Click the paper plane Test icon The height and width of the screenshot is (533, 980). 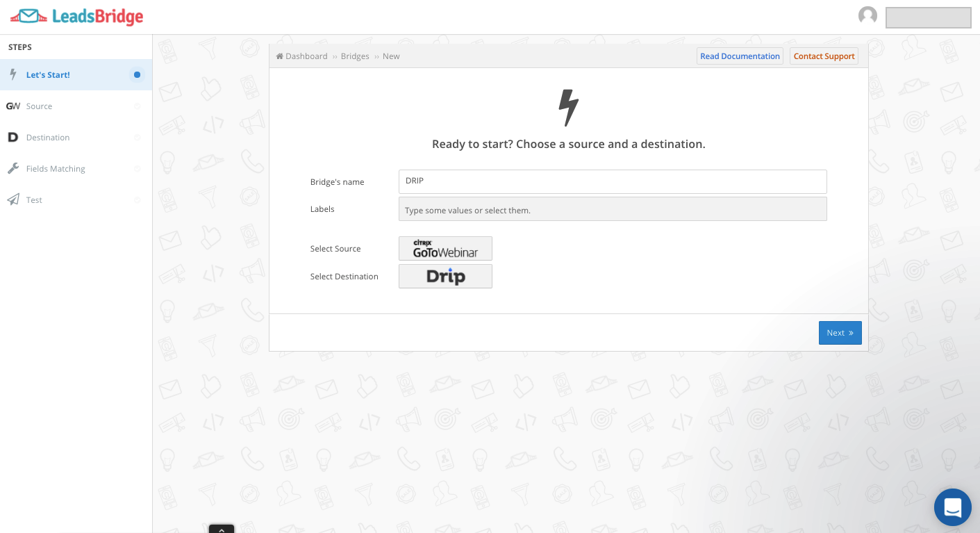tap(13, 199)
